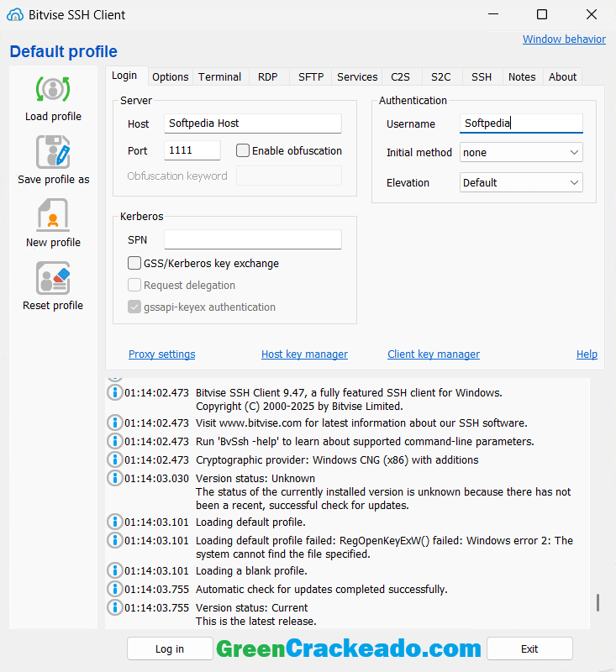Click info icon beside 'Cryptographic provider' log entry
This screenshot has height=672, width=616.
pos(114,459)
